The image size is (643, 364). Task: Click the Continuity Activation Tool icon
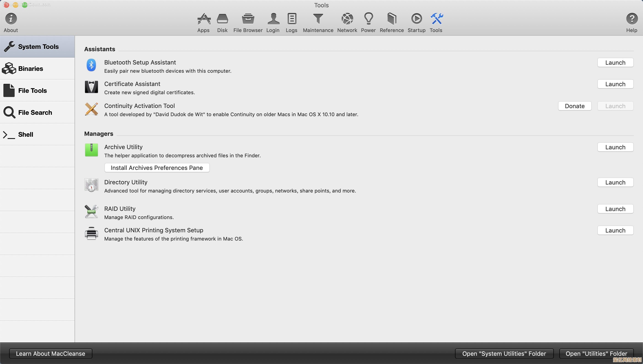tap(91, 109)
